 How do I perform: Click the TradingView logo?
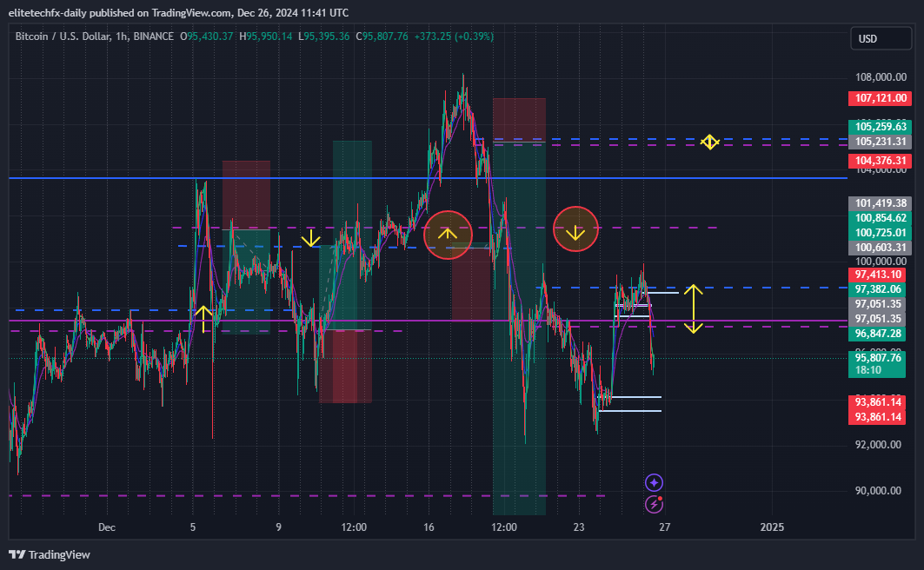pyautogui.click(x=50, y=554)
